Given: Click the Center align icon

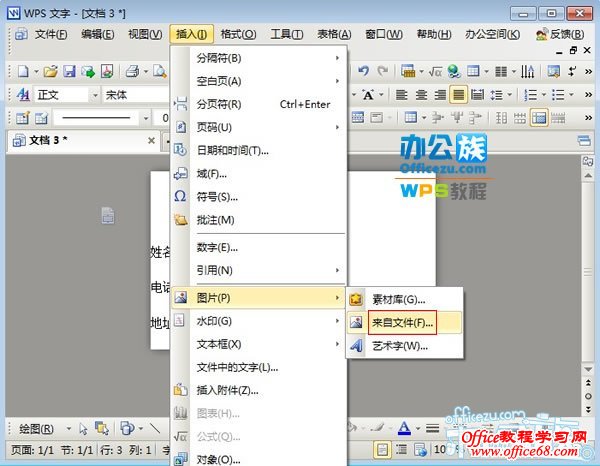Looking at the screenshot, I should pos(421,95).
